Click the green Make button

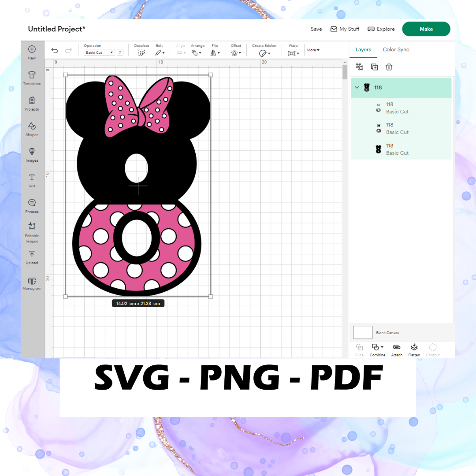(x=426, y=29)
